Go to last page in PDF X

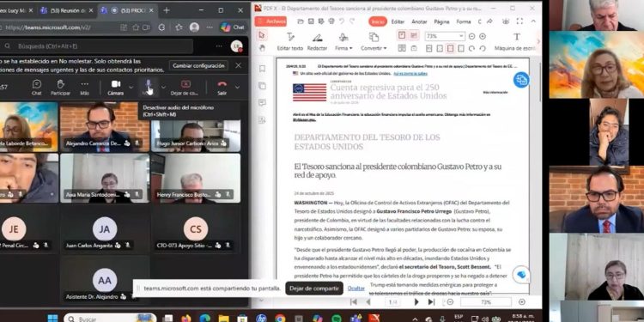[x=431, y=302]
